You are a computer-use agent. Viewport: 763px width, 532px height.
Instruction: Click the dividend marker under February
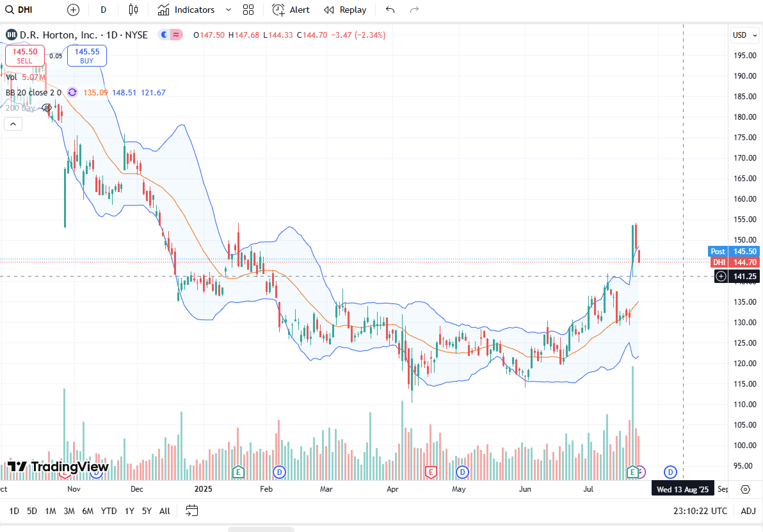279,472
